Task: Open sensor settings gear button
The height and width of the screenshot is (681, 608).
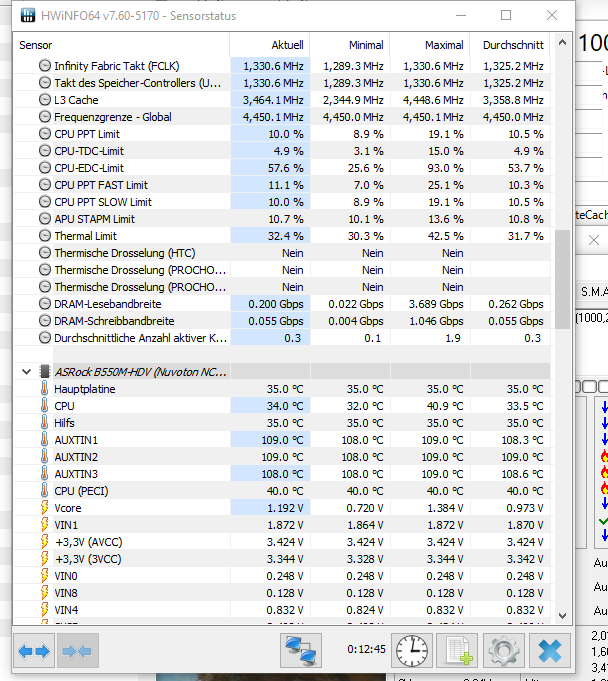Action: click(503, 651)
